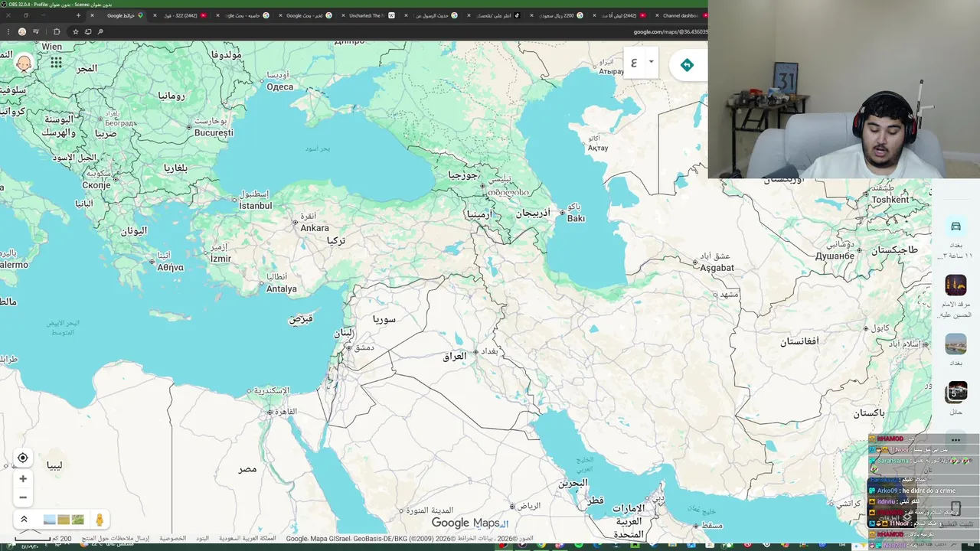Switch to the Uncharted browser tab
Viewport: 980px width, 551px height.
click(x=367, y=15)
